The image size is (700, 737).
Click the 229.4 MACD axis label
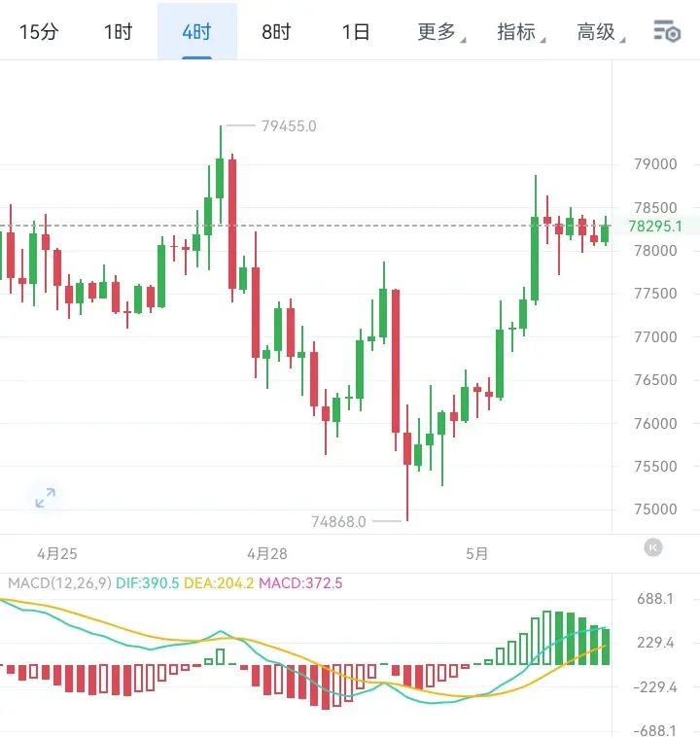[655, 643]
